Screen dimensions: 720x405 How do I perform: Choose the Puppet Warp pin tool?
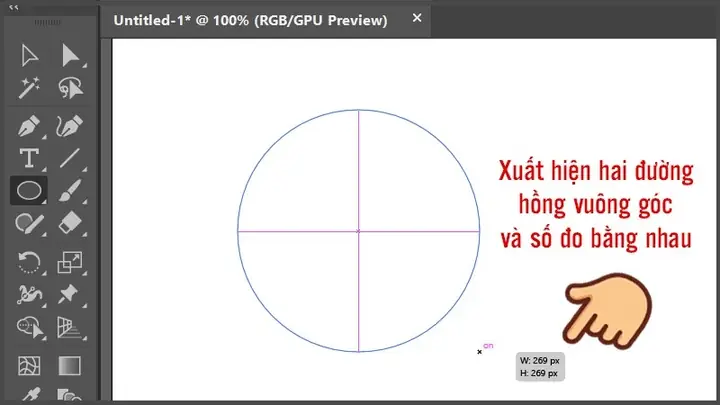click(x=69, y=295)
